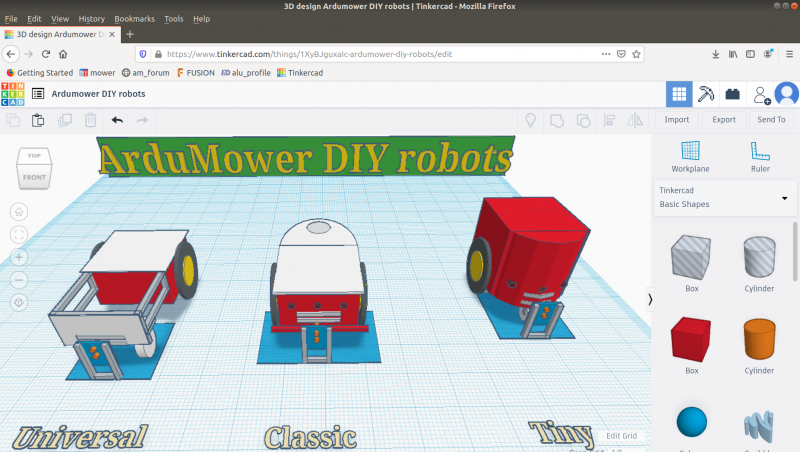The height and width of the screenshot is (452, 800).
Task: Invite people with add-user icon
Action: 761,95
